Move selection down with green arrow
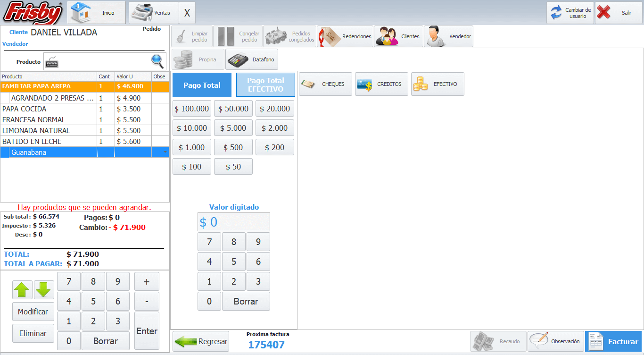 click(44, 290)
